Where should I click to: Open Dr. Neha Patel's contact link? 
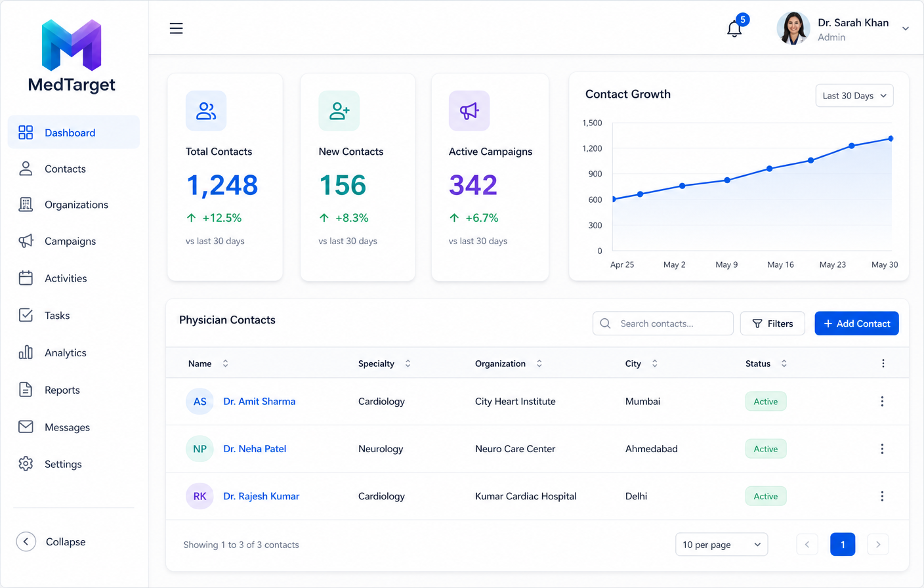(x=255, y=449)
